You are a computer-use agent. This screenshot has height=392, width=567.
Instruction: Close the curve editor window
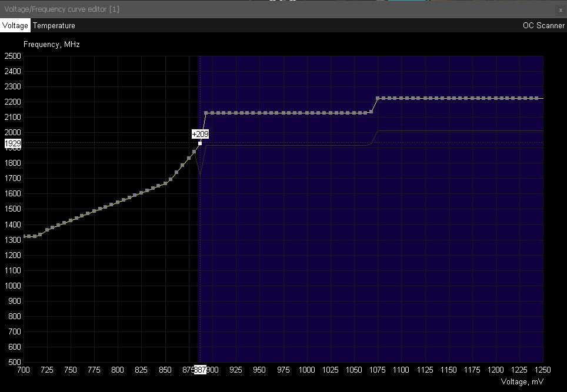561,10
